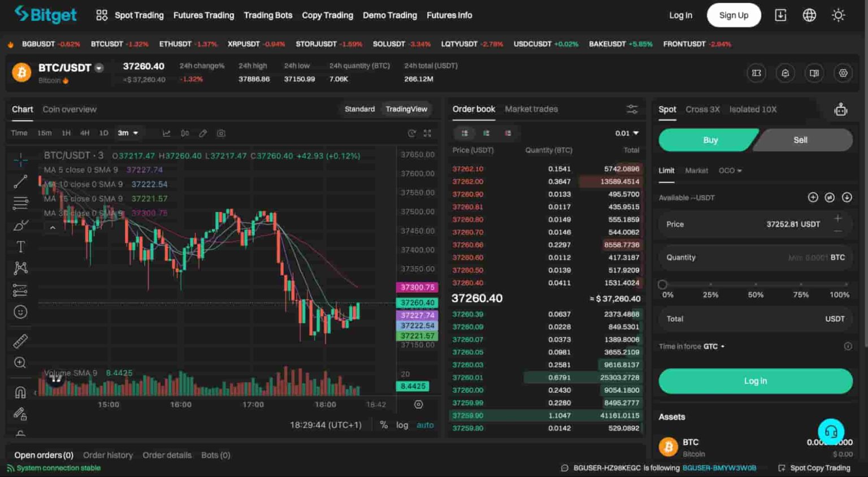The height and width of the screenshot is (477, 868).
Task: Expand the Time in force GTC selector
Action: tap(713, 346)
